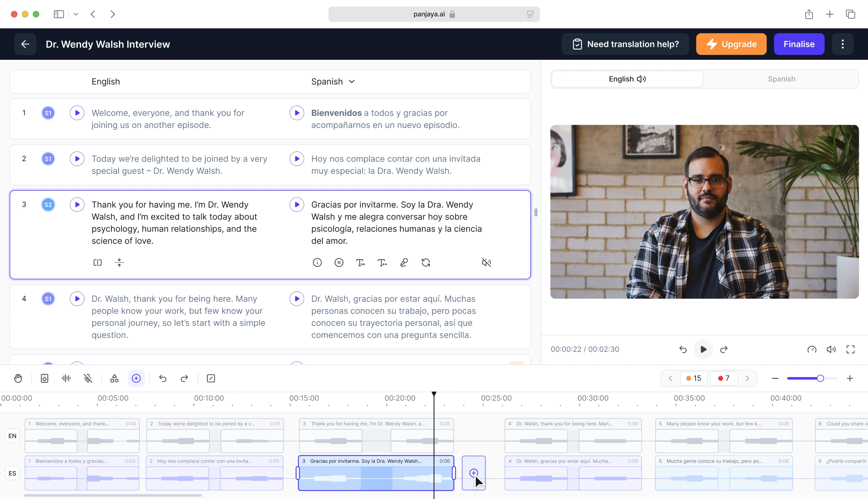Toggle the EN track label on timeline
The height and width of the screenshot is (499, 868).
(12, 436)
